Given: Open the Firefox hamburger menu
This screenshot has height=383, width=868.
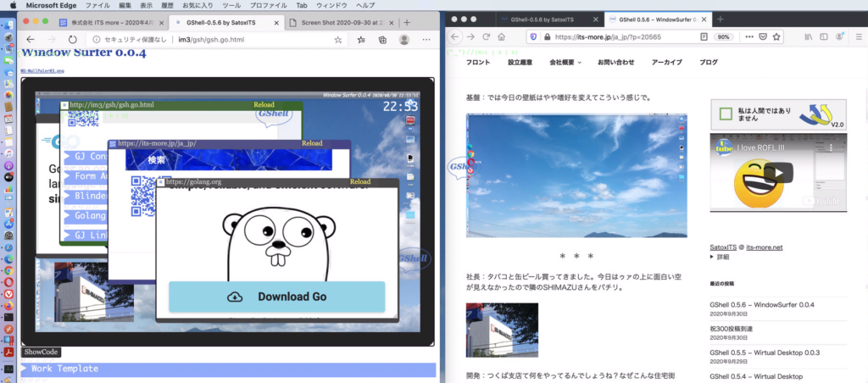Looking at the screenshot, I should (858, 36).
